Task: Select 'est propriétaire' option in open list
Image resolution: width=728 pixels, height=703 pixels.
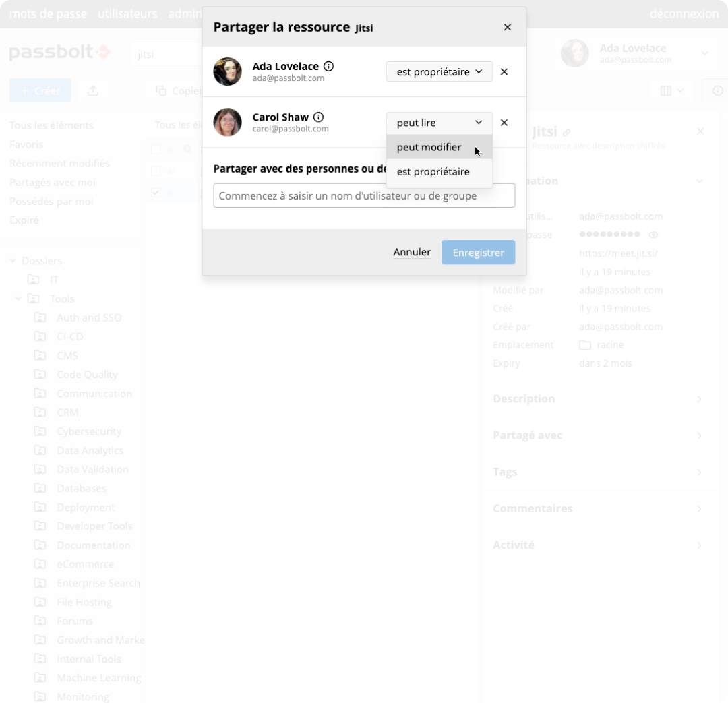Action: (x=439, y=172)
